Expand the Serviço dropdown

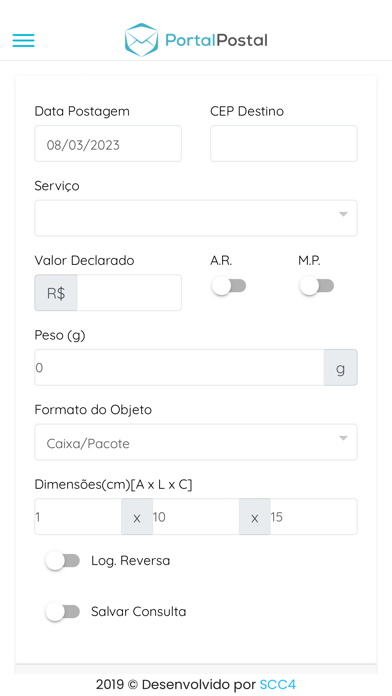tap(196, 218)
